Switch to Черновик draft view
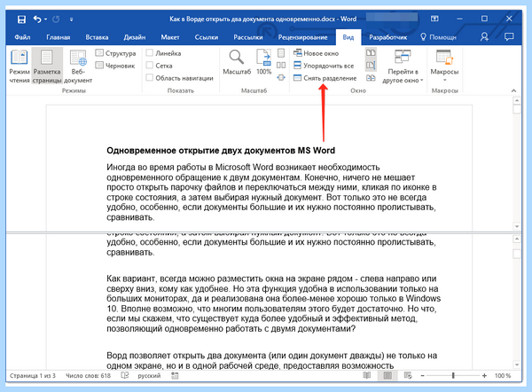Screen dimensions: 532x392 pos(115,66)
